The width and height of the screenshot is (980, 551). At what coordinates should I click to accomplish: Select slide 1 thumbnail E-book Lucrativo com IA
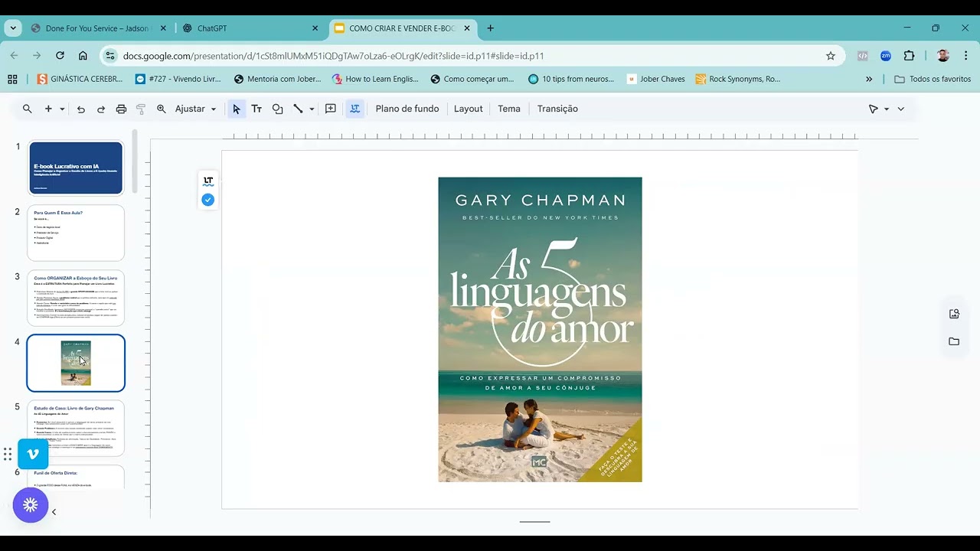click(x=76, y=168)
